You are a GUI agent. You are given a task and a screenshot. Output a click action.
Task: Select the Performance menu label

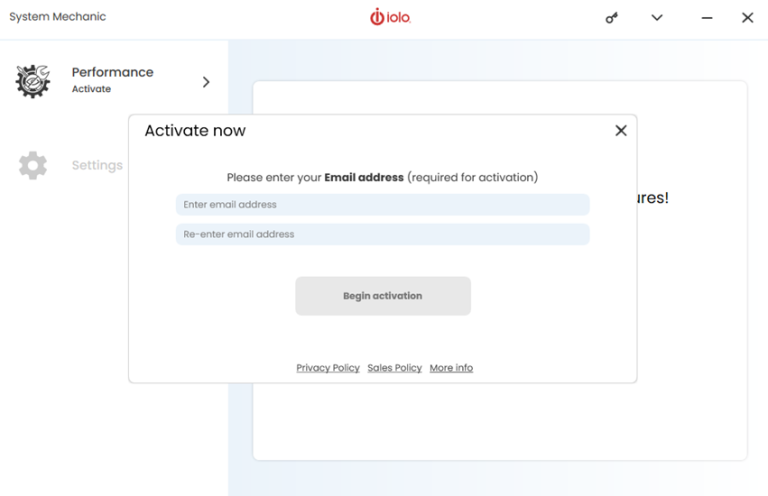(x=112, y=72)
